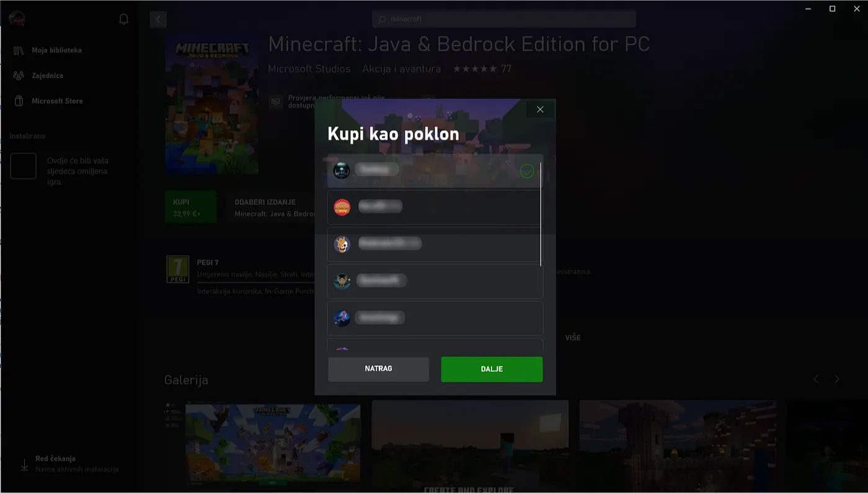The width and height of the screenshot is (868, 493).
Task: Open the first gallery thumbnail
Action: [273, 446]
